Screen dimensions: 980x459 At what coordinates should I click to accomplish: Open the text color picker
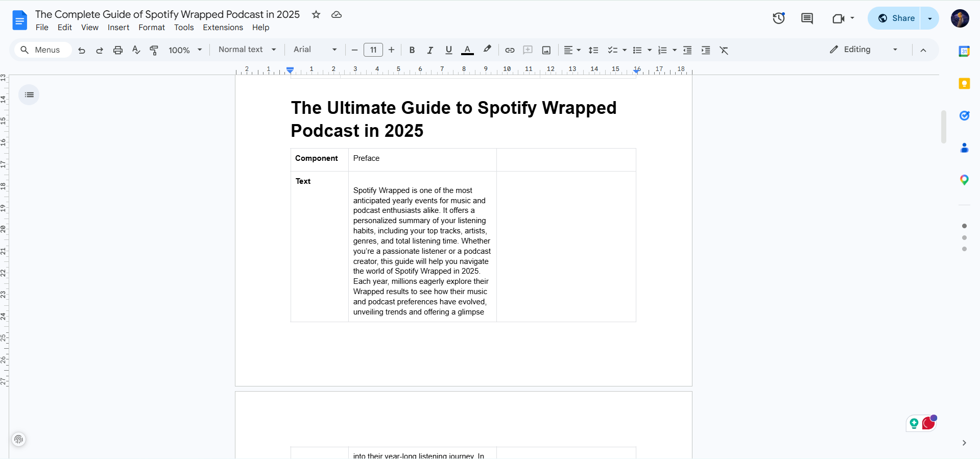pos(467,50)
